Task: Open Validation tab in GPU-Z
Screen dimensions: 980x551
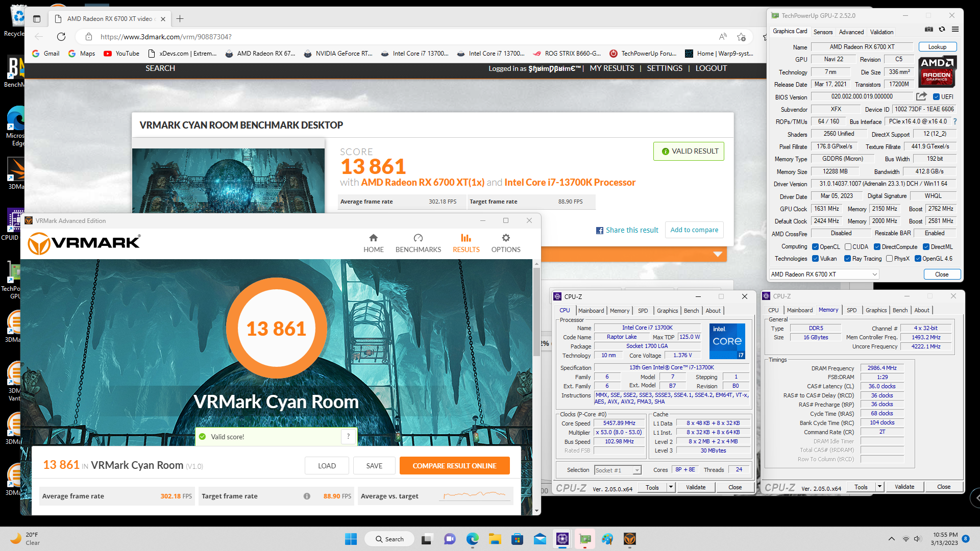Action: 881,32
